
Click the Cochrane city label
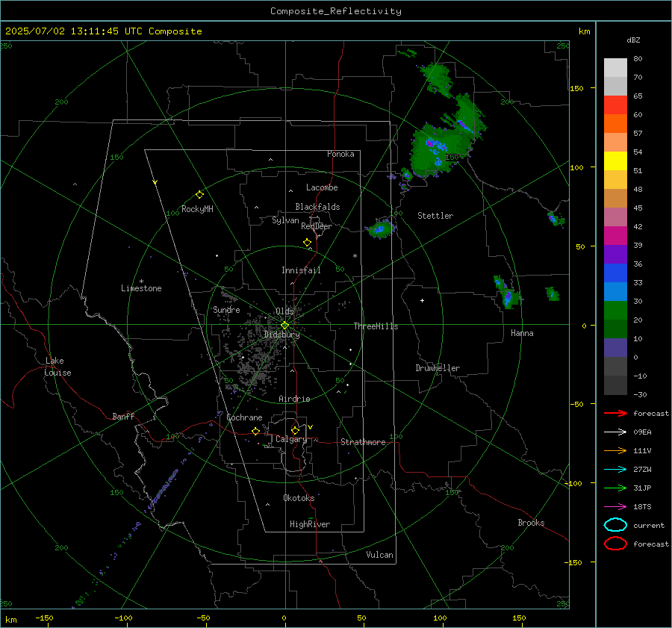[244, 417]
